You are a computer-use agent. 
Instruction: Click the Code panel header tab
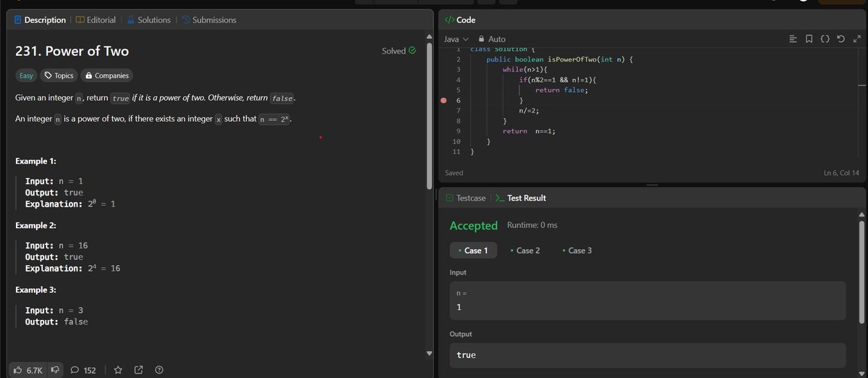click(x=459, y=20)
